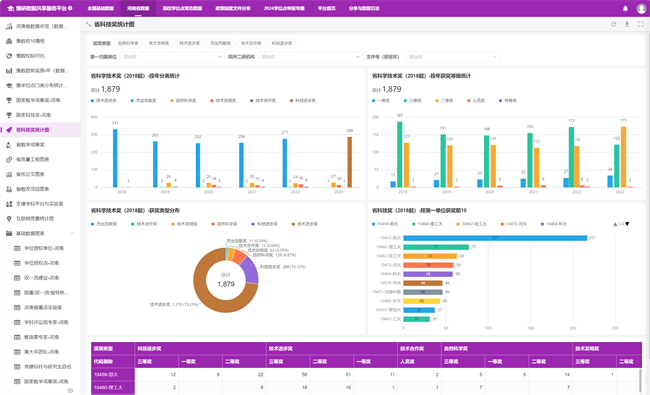Click the icon for 省教改项目图表
This screenshot has height=395, width=650.
click(x=9, y=189)
